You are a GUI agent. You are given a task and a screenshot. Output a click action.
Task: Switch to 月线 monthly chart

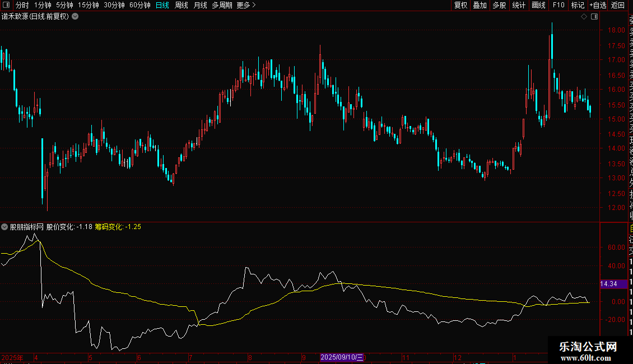point(200,5)
